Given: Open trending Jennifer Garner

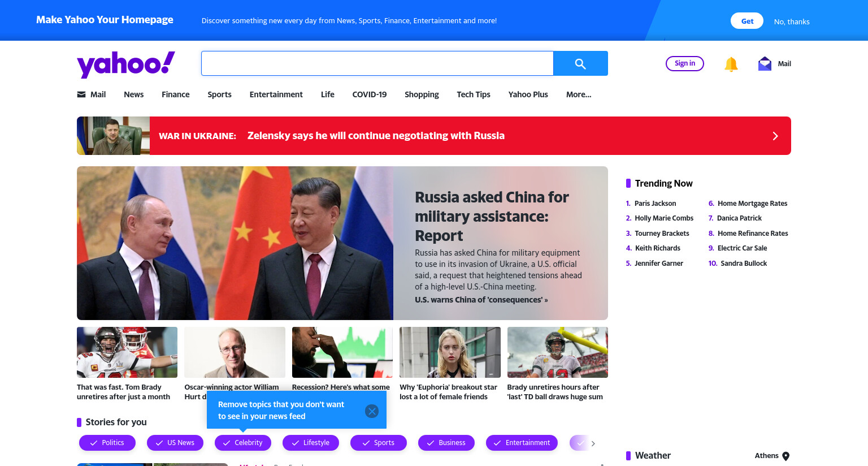Looking at the screenshot, I should point(659,264).
